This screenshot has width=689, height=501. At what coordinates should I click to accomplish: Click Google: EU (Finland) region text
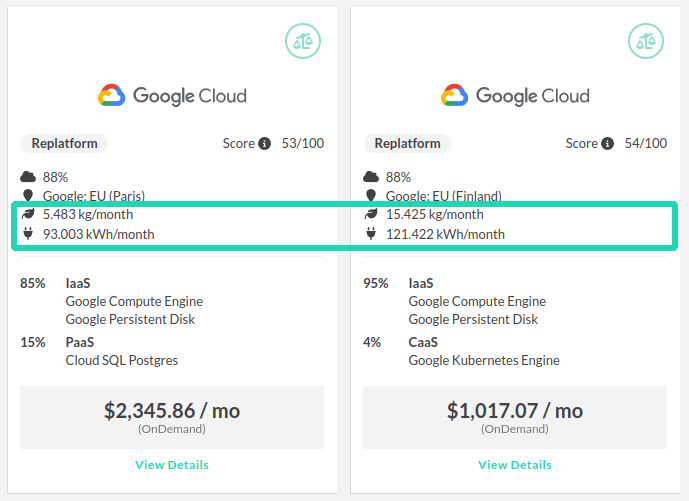[x=444, y=196]
